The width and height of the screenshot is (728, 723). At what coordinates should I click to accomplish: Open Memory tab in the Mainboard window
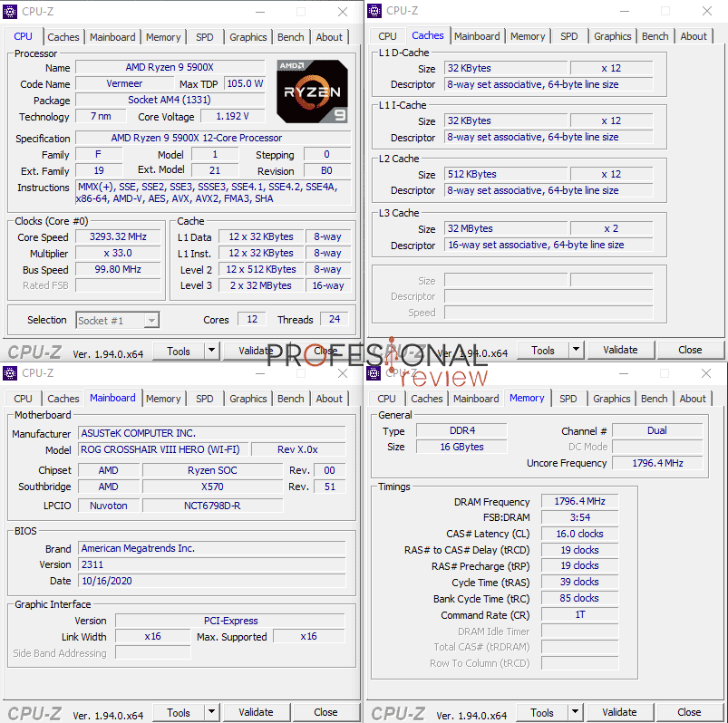(163, 399)
